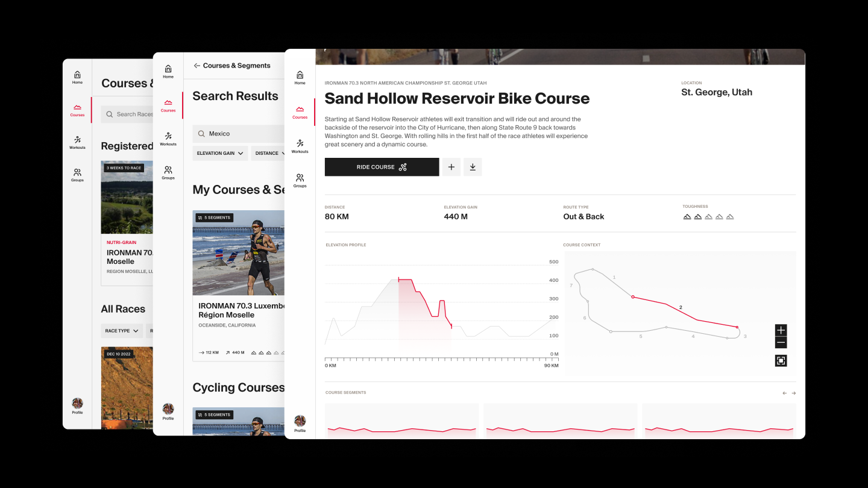Download the Sand Hollow Reservoir course file
The height and width of the screenshot is (488, 868).
pyautogui.click(x=473, y=167)
